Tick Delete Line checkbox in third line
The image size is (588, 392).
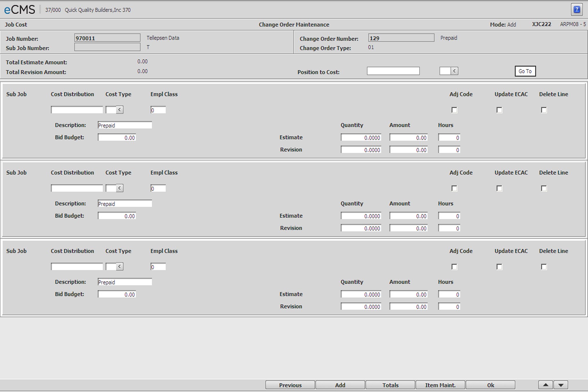[544, 267]
